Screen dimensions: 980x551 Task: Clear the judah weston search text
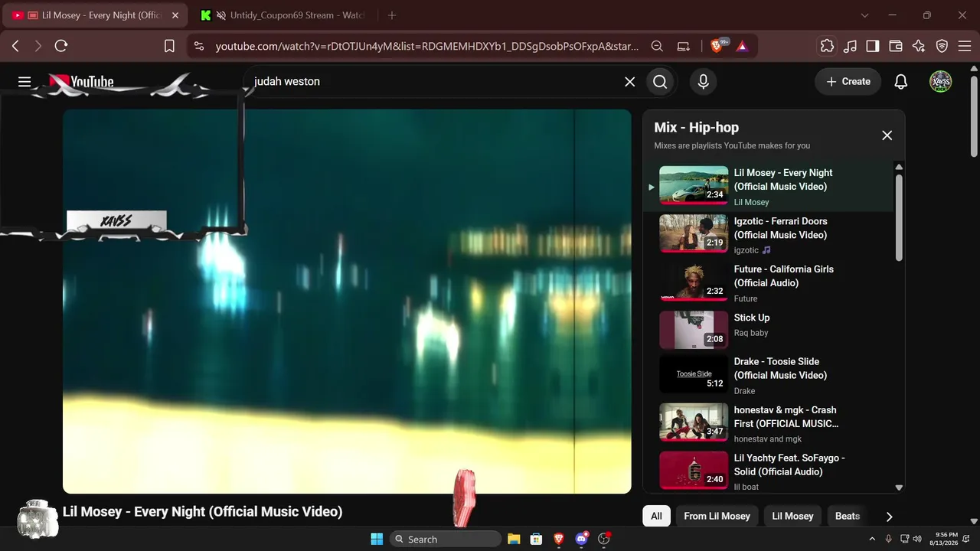[x=629, y=82]
